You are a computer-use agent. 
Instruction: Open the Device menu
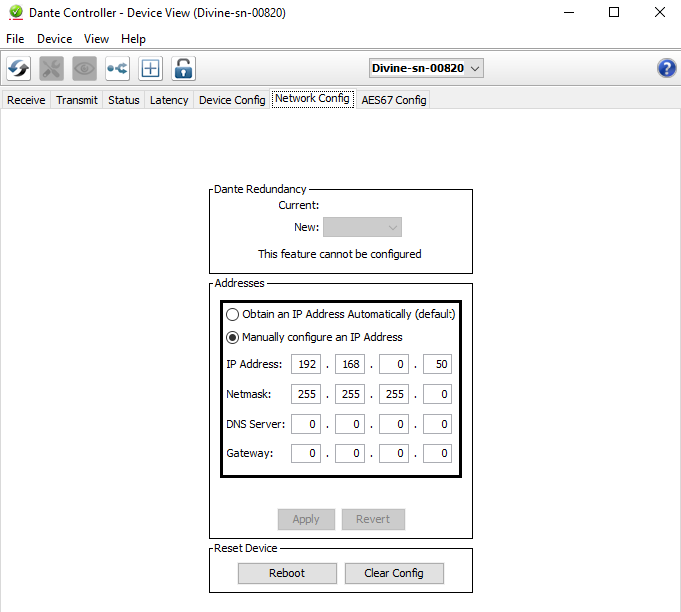click(54, 39)
